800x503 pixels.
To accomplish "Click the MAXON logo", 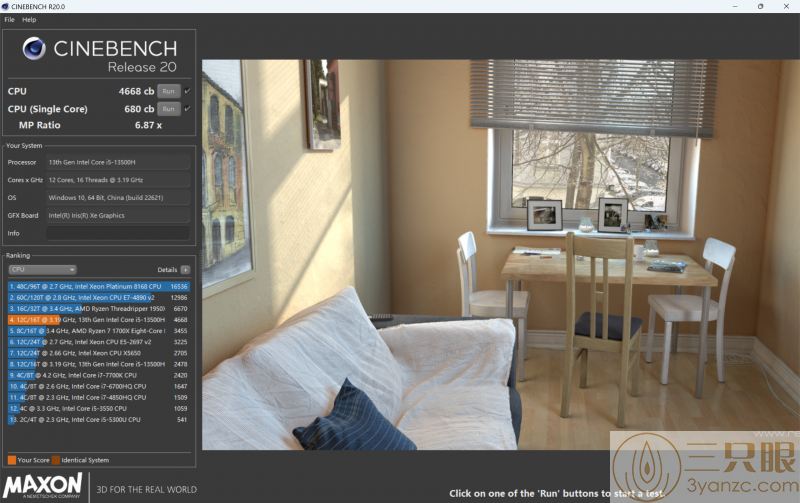I will click(43, 486).
